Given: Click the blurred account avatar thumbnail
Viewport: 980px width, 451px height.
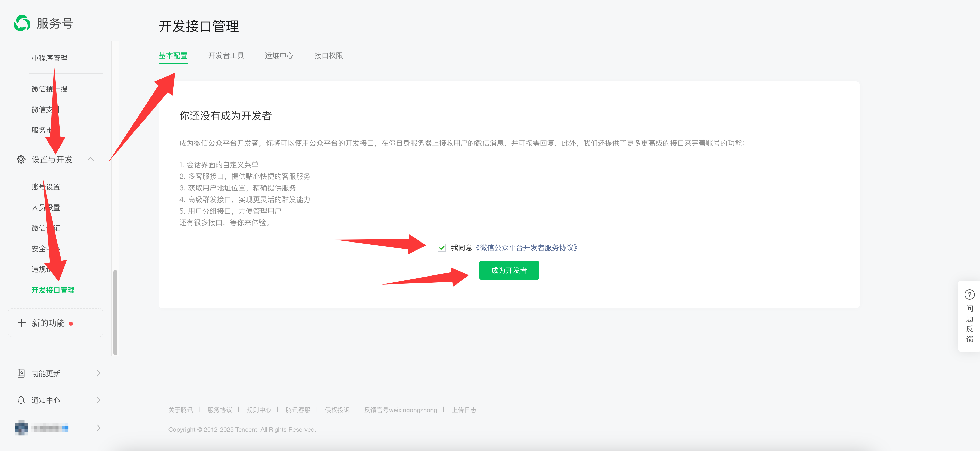Looking at the screenshot, I should coord(21,428).
